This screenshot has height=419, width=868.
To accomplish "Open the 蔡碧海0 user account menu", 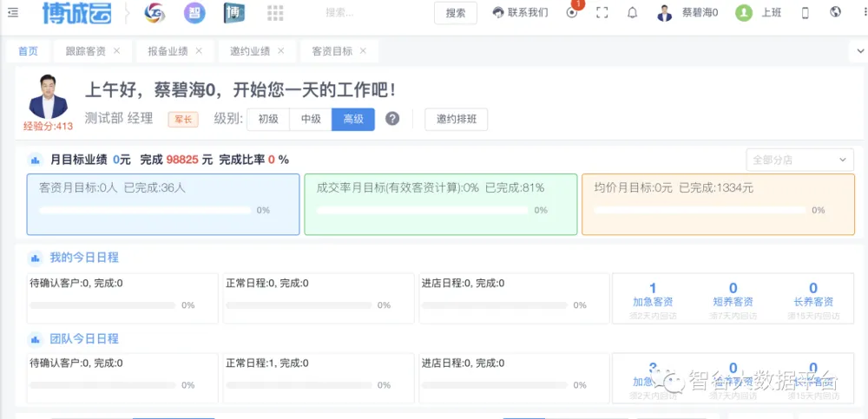I will (x=689, y=13).
